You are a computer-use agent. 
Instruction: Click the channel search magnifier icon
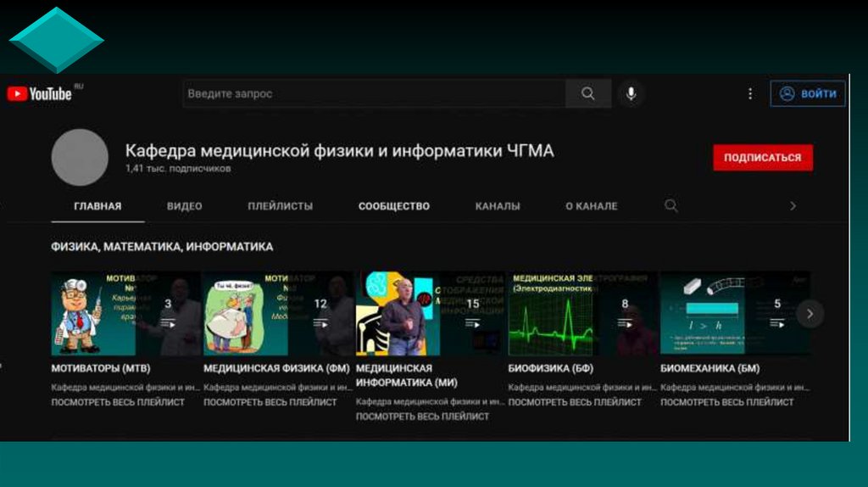click(x=671, y=206)
